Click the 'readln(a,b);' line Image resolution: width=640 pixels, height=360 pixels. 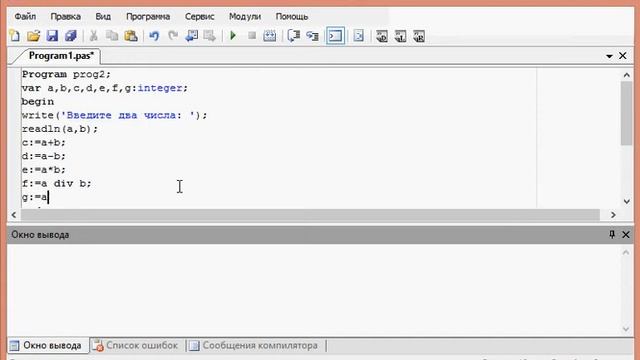pos(60,129)
